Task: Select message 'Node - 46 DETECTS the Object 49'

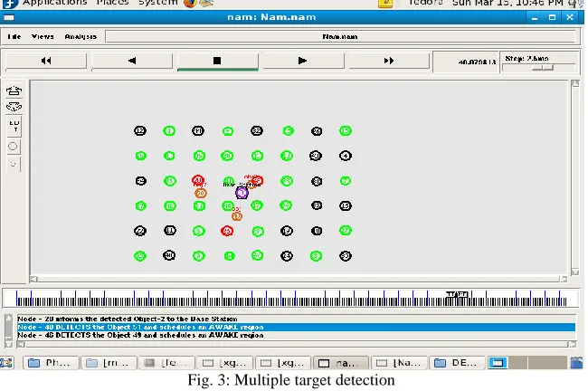Action: click(x=140, y=335)
